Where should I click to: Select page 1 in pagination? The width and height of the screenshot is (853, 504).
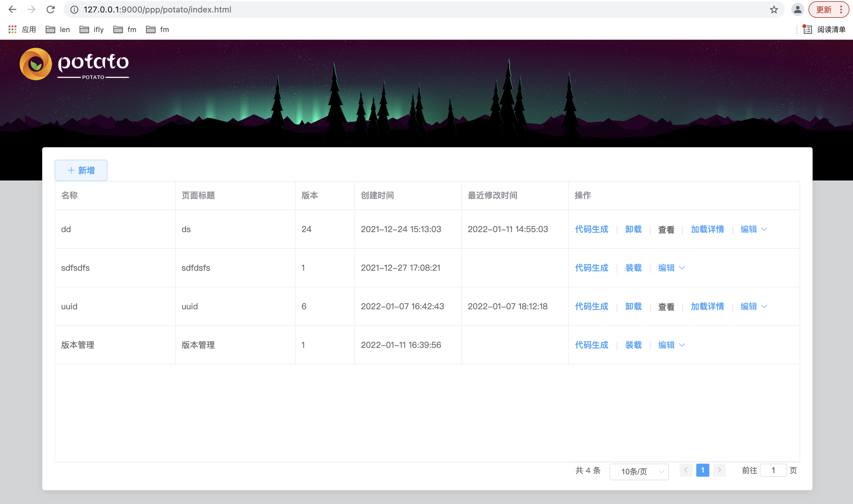pyautogui.click(x=702, y=470)
